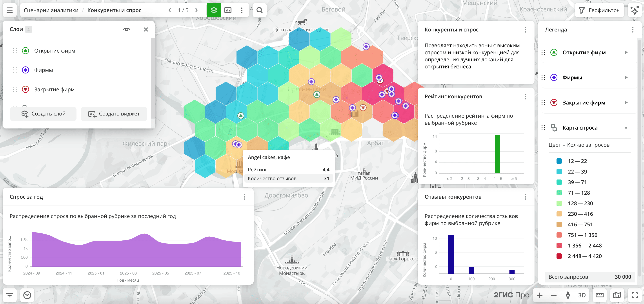
Task: Enter fullscreen map mode
Action: 635,295
